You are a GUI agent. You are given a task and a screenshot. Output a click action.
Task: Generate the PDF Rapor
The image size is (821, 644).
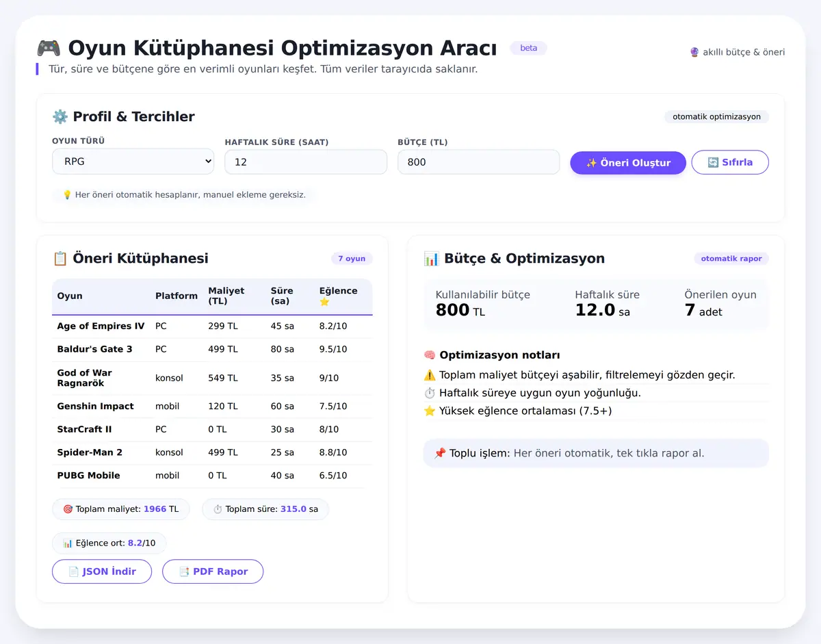213,571
